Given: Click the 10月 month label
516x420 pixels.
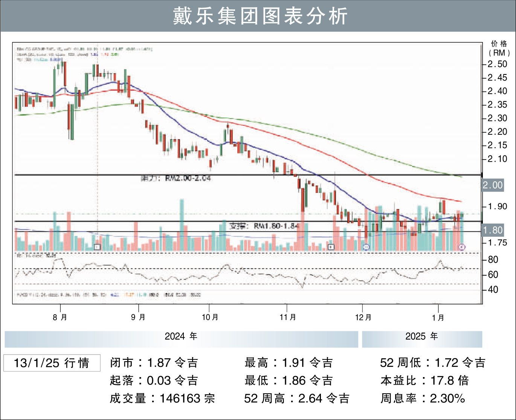Looking at the screenshot, I should (x=210, y=317).
